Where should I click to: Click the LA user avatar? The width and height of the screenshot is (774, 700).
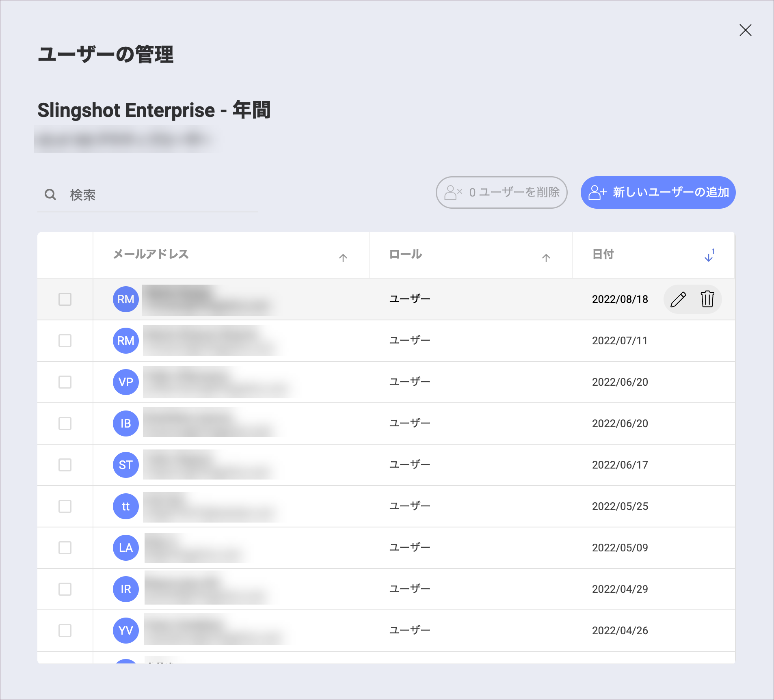(x=126, y=548)
